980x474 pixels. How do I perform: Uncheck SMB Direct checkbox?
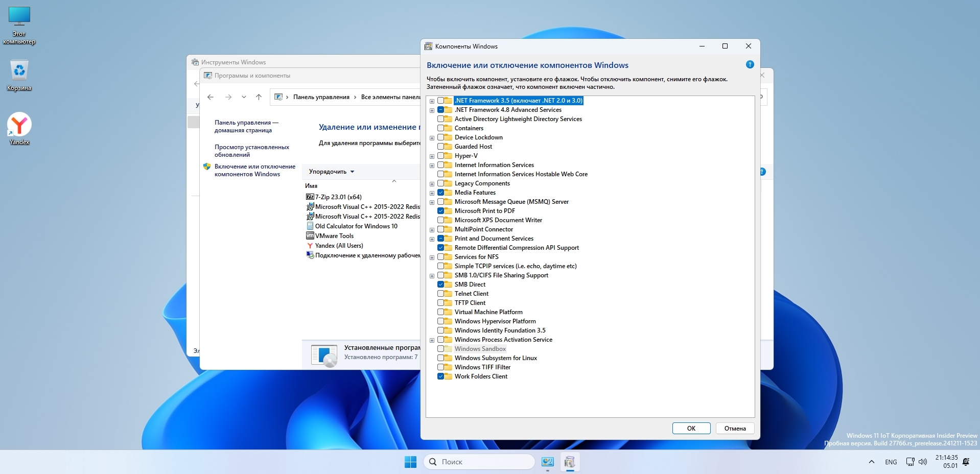coord(440,285)
